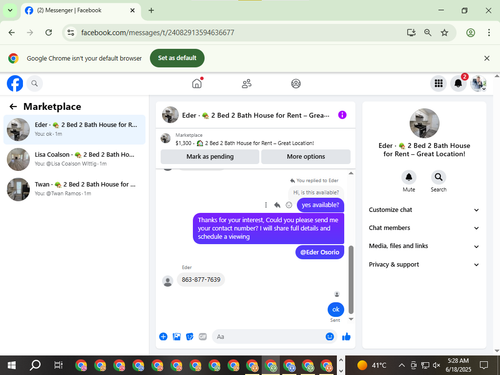The height and width of the screenshot is (375, 500).
Task: Open the Facebook search magnifier icon
Action: click(x=34, y=83)
